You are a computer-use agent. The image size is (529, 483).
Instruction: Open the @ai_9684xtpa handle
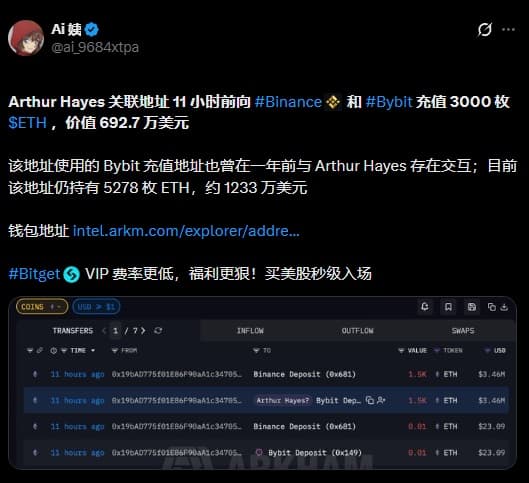[x=95, y=47]
